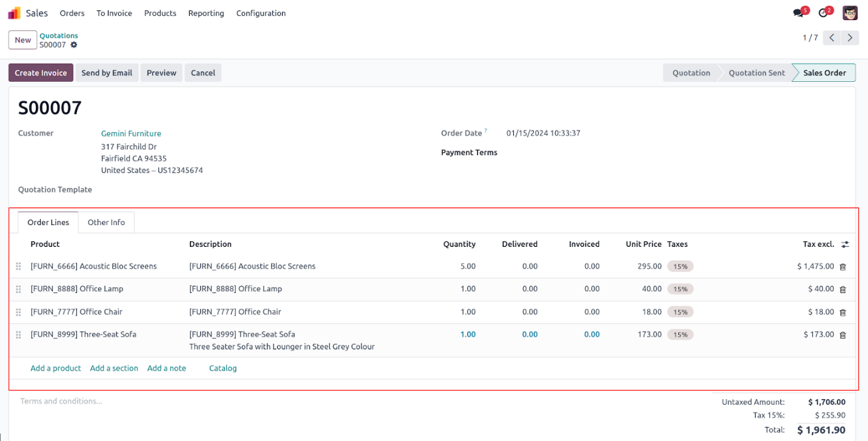Click the Send by Email button

(107, 73)
